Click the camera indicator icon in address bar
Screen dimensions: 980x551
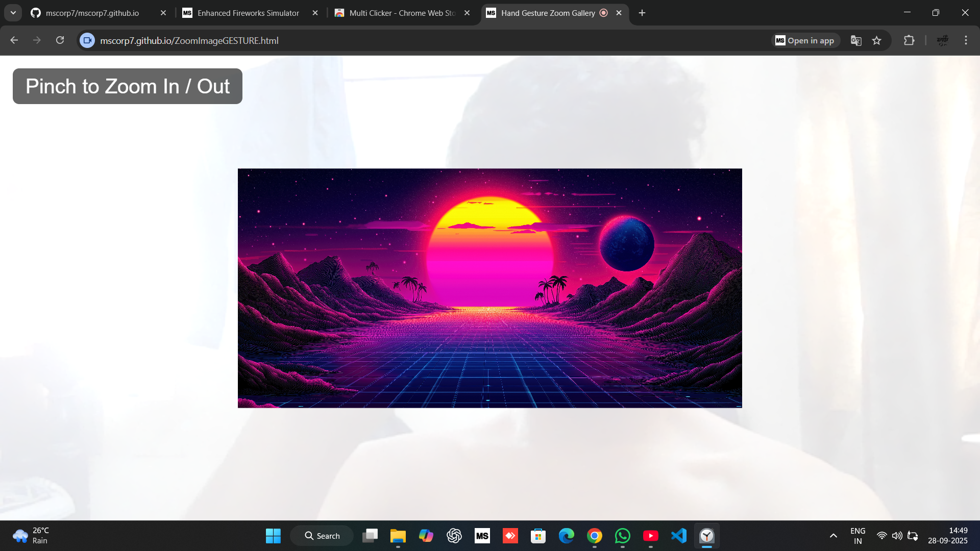(x=87, y=40)
